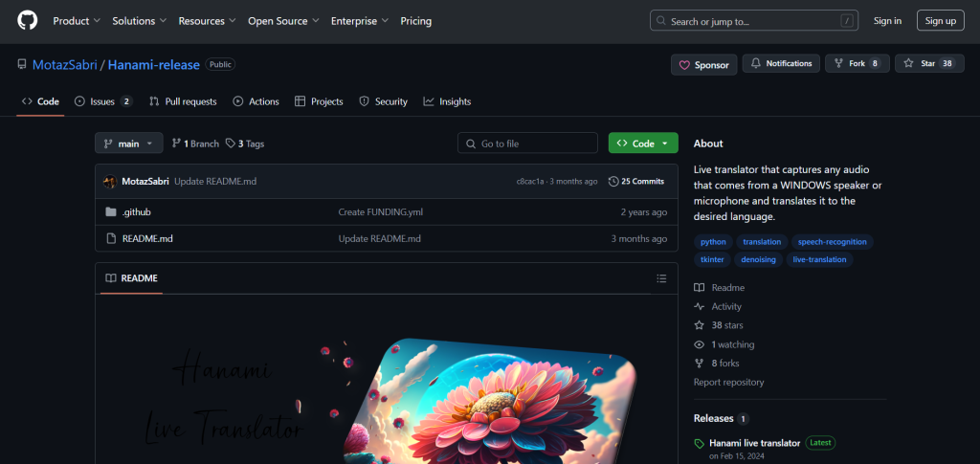The width and height of the screenshot is (980, 464).
Task: Click the Sign up button
Action: [940, 21]
